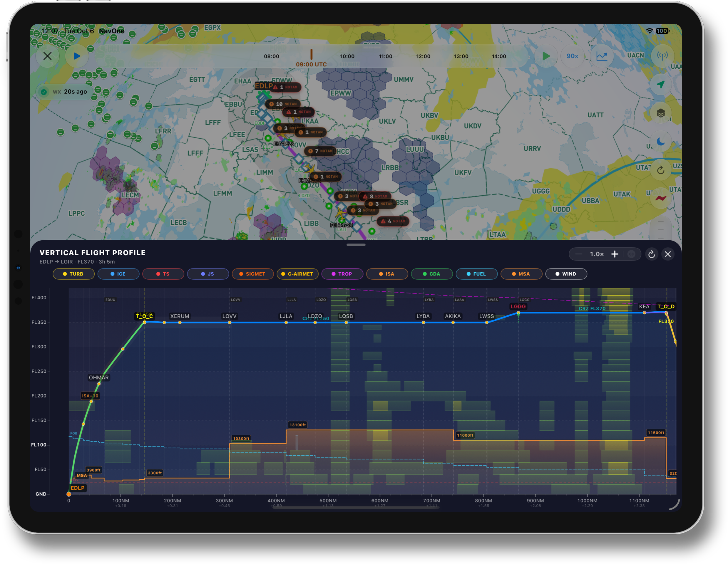Tap the red route line icon
Image resolution: width=728 pixels, height=564 pixels.
(660, 199)
